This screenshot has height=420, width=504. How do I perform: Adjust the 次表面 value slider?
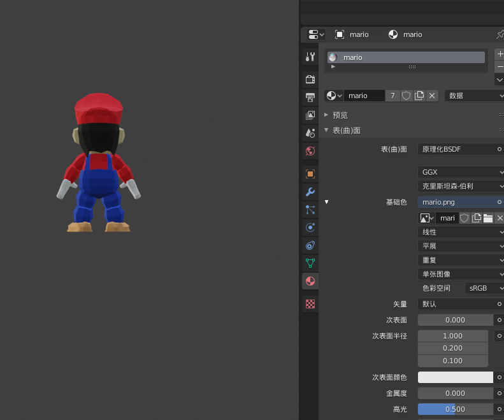click(x=456, y=320)
